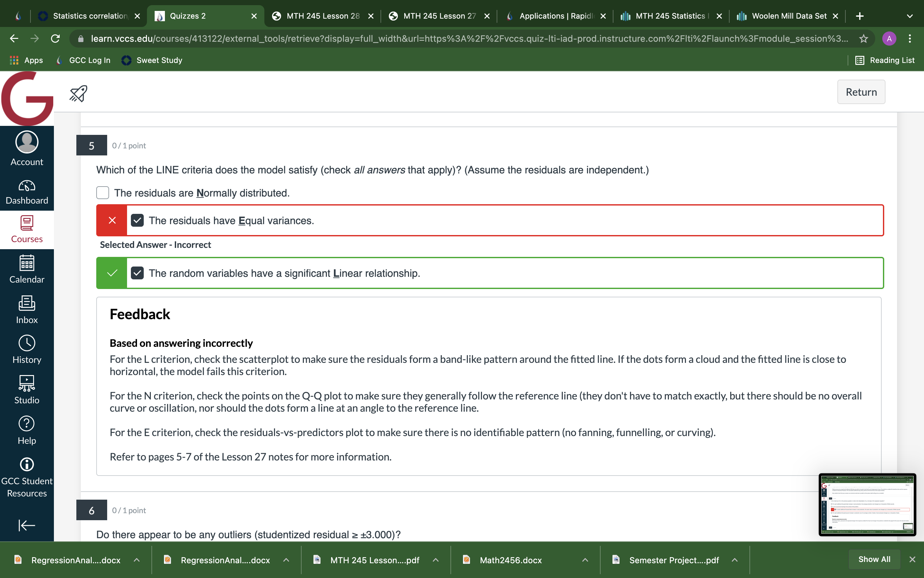Open the Studio sidebar item
This screenshot has width=924, height=578.
[x=27, y=390]
